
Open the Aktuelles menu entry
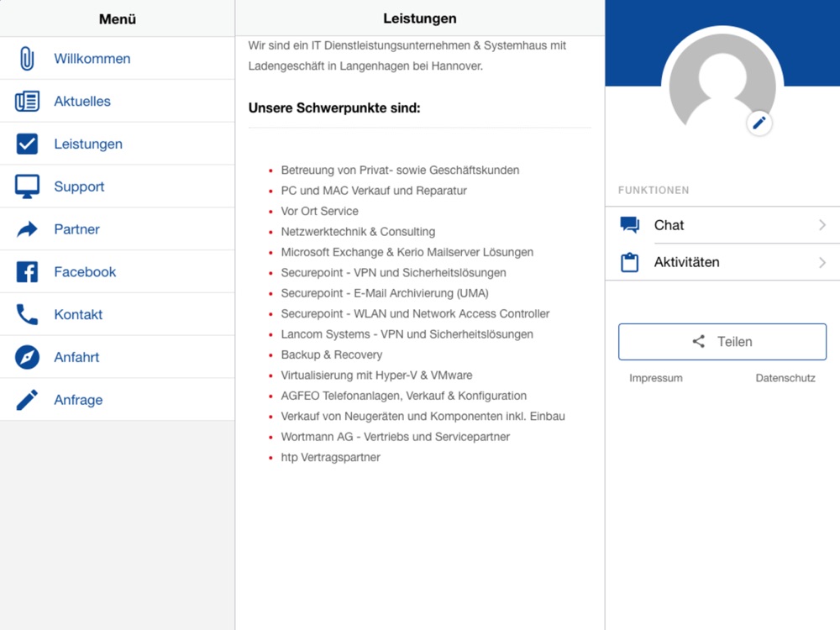[x=118, y=102]
